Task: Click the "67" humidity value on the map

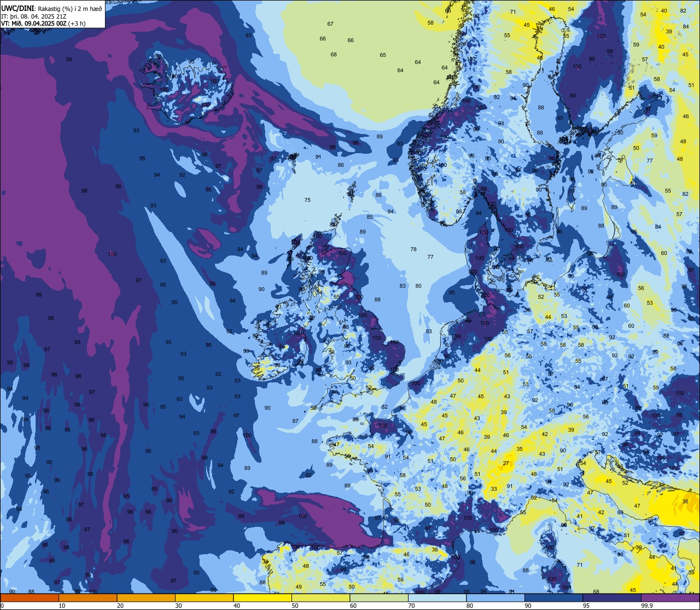Action: [x=330, y=24]
